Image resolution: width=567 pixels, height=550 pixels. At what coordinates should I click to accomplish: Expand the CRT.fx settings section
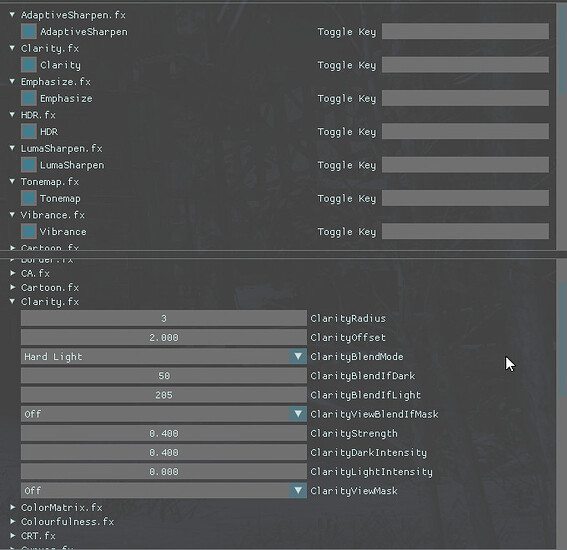pos(13,535)
